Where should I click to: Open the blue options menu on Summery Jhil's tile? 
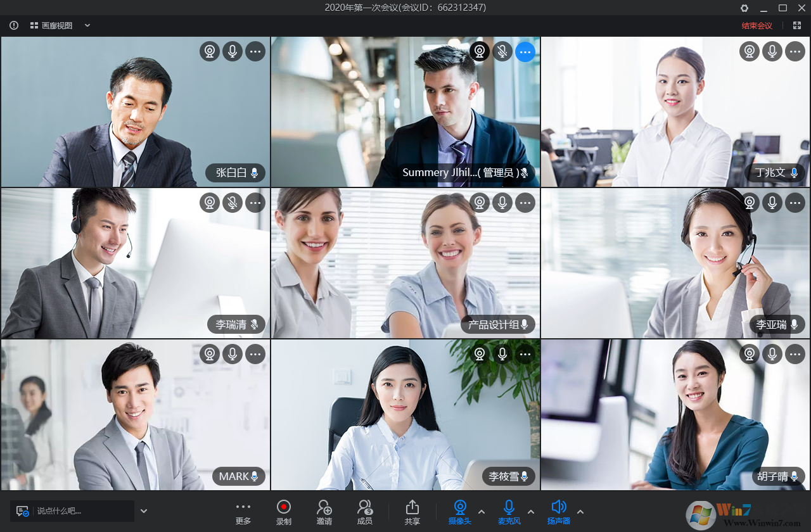point(525,51)
